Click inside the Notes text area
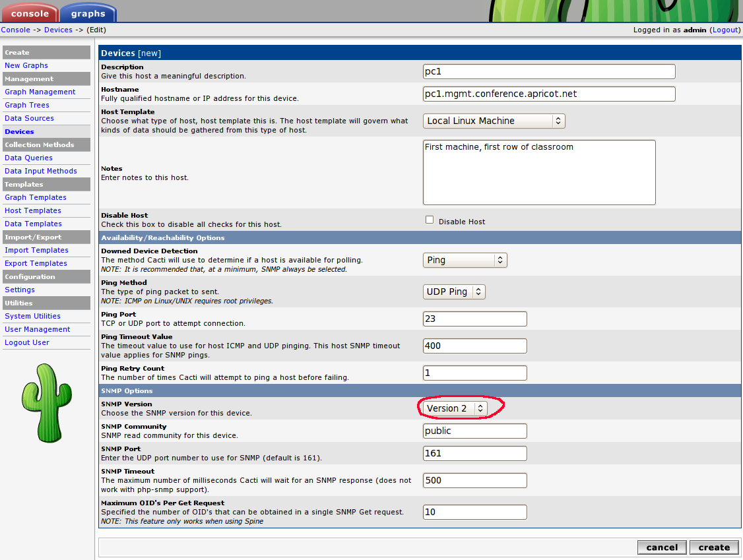The width and height of the screenshot is (743, 560). [x=538, y=172]
